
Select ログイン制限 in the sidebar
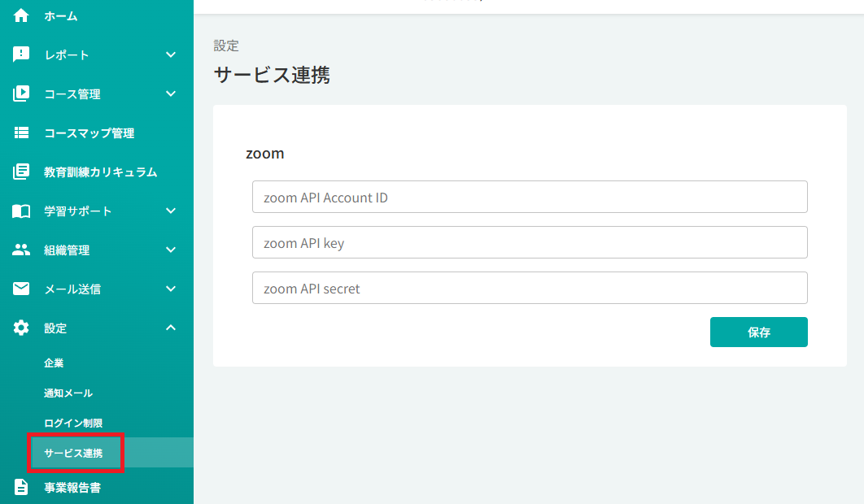pos(73,423)
